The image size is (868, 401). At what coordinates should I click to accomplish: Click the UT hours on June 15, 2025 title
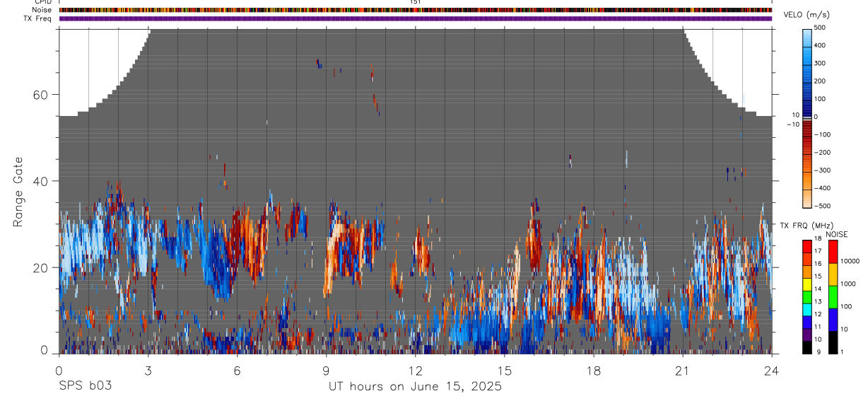415,386
